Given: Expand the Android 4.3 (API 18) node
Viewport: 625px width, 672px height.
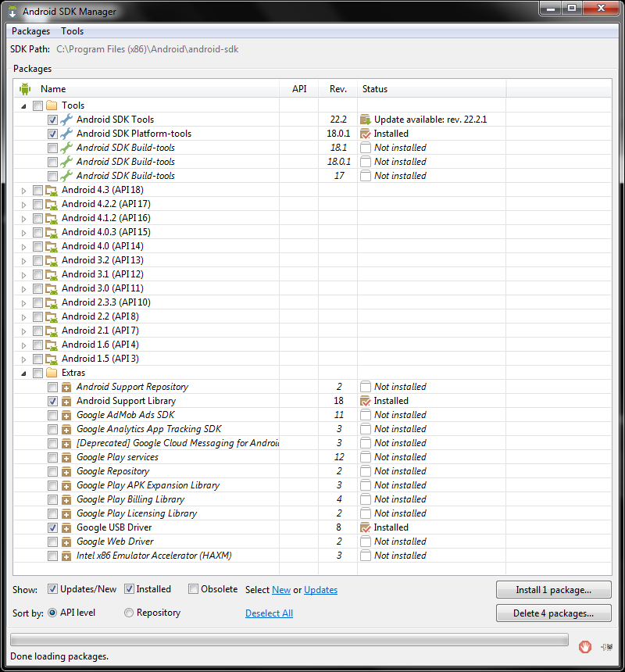Looking at the screenshot, I should coord(24,191).
